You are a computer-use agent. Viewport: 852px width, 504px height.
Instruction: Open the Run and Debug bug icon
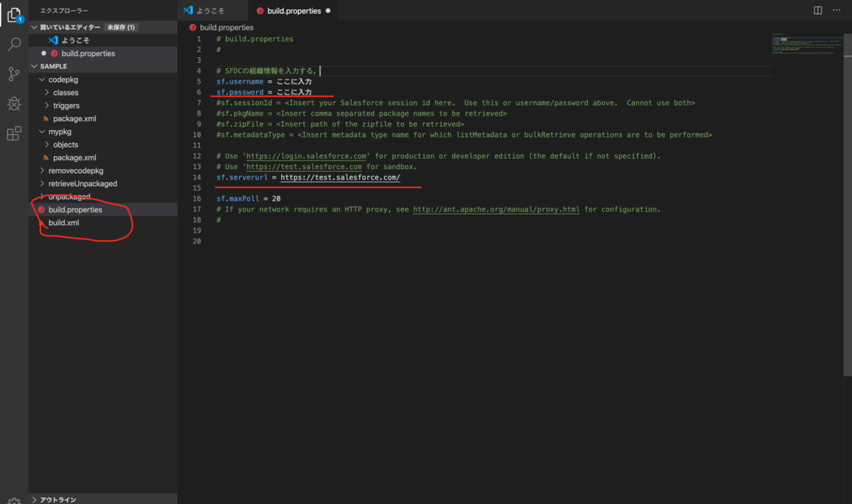tap(13, 104)
